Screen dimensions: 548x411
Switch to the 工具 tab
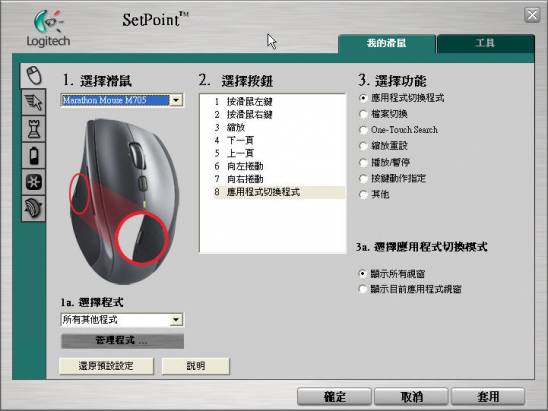(485, 43)
